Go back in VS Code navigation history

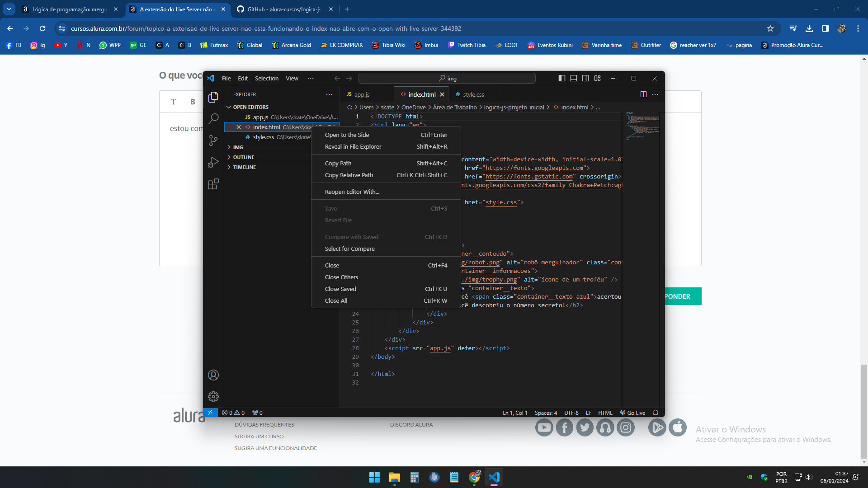(337, 78)
